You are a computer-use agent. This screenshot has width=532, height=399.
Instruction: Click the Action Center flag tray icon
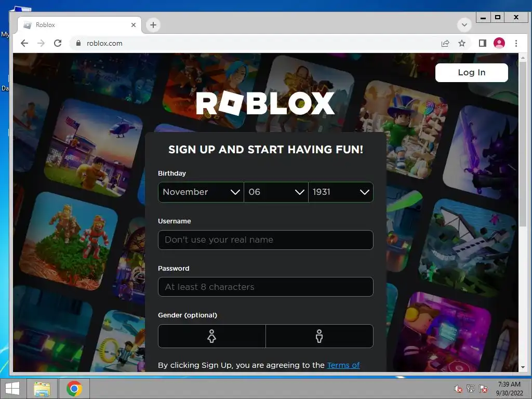[483, 389]
